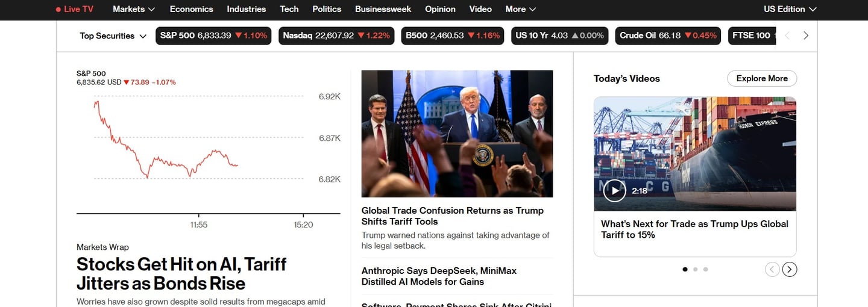The height and width of the screenshot is (307, 868).
Task: Open the Top Securities dropdown
Action: [113, 36]
